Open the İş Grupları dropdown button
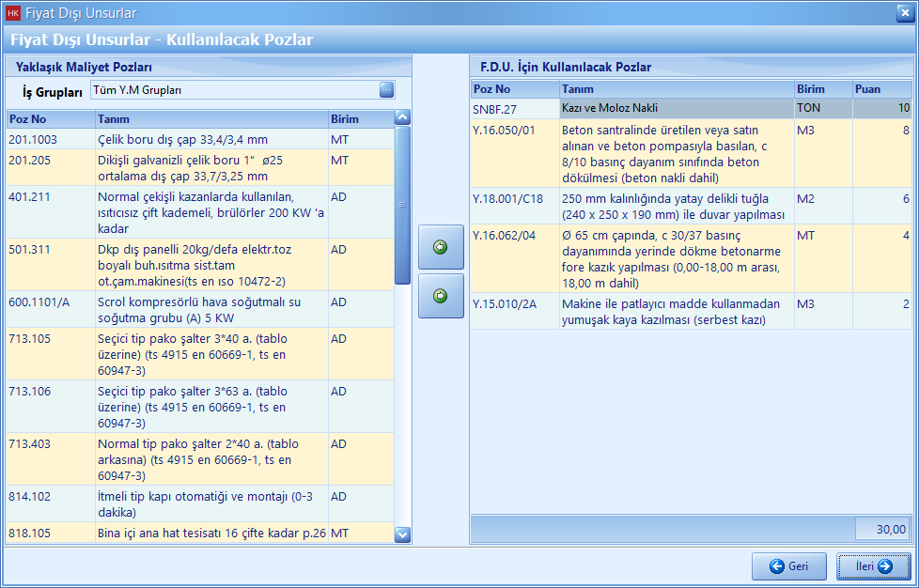This screenshot has width=919, height=588. tap(386, 90)
